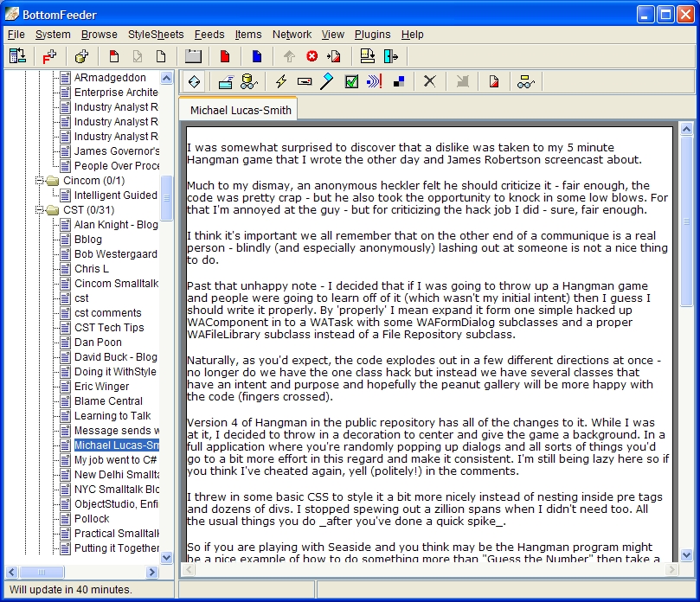Collapse the Cincom (0/1) folder
The image size is (700, 602).
(40, 181)
